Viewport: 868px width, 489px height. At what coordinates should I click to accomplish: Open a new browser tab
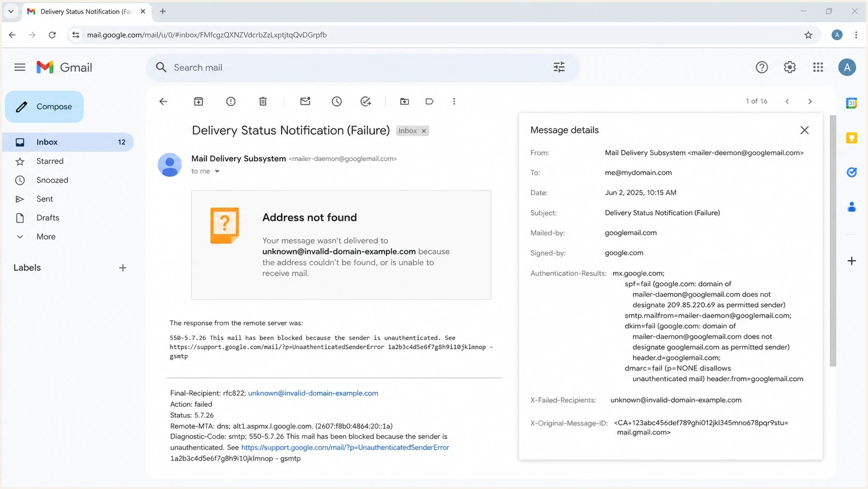tap(162, 11)
